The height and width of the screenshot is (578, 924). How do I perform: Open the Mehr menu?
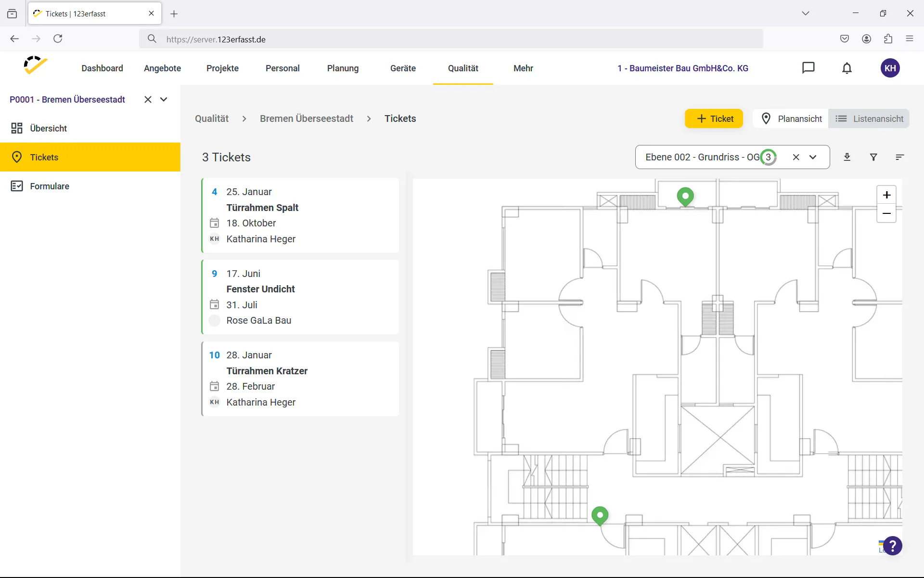click(523, 68)
